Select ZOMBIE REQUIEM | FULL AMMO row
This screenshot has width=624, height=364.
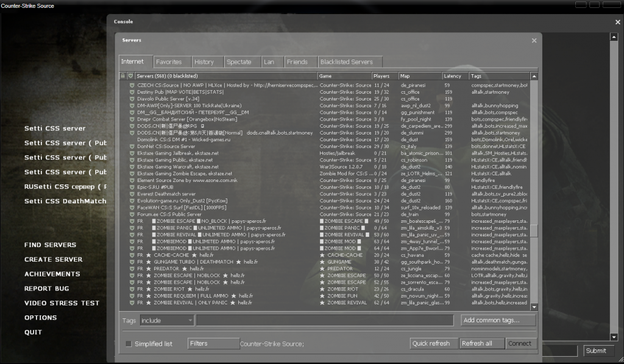[325, 296]
